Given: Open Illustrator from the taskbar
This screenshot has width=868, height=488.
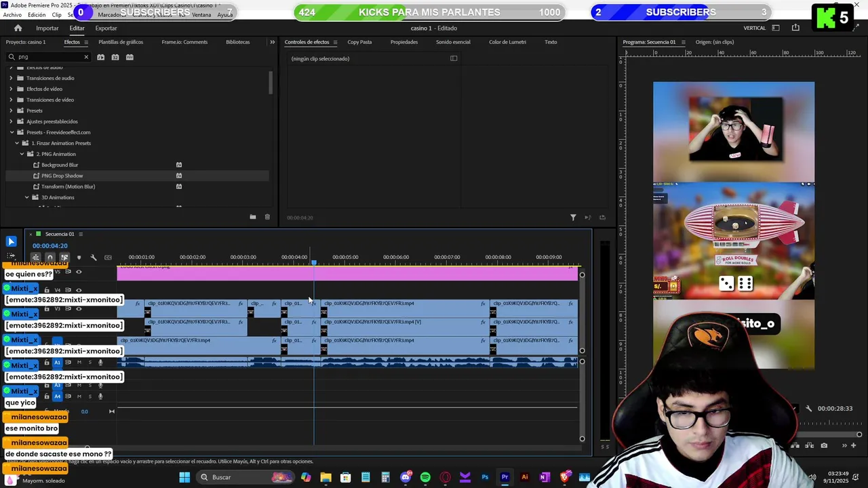Looking at the screenshot, I should (x=524, y=477).
